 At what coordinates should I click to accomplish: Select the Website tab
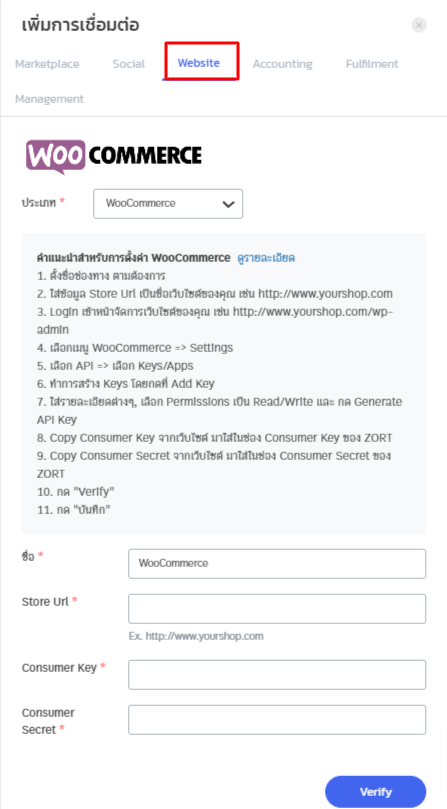click(199, 63)
